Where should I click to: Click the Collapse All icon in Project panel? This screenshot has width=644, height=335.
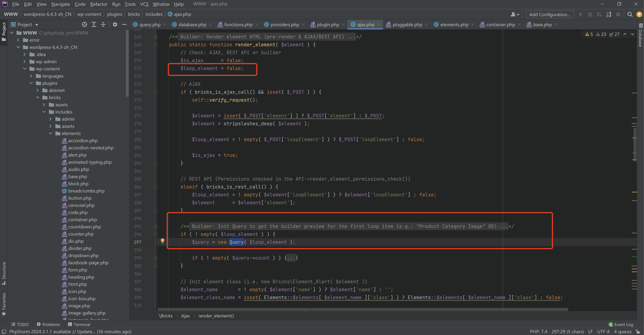click(103, 24)
